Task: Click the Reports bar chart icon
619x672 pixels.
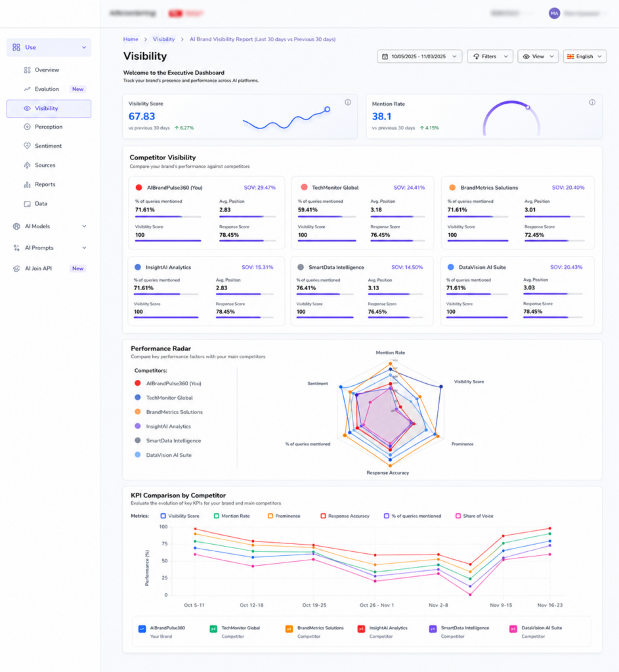Action: pyautogui.click(x=27, y=184)
